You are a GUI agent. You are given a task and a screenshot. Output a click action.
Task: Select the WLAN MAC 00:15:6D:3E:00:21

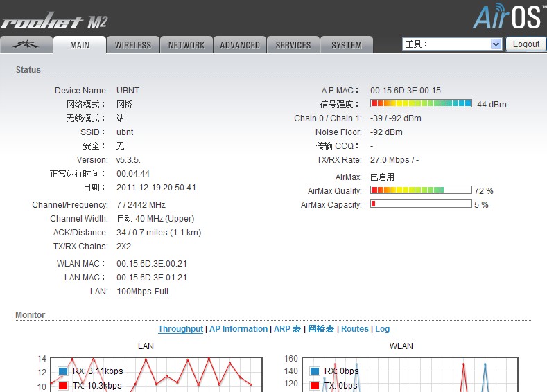coord(152,264)
